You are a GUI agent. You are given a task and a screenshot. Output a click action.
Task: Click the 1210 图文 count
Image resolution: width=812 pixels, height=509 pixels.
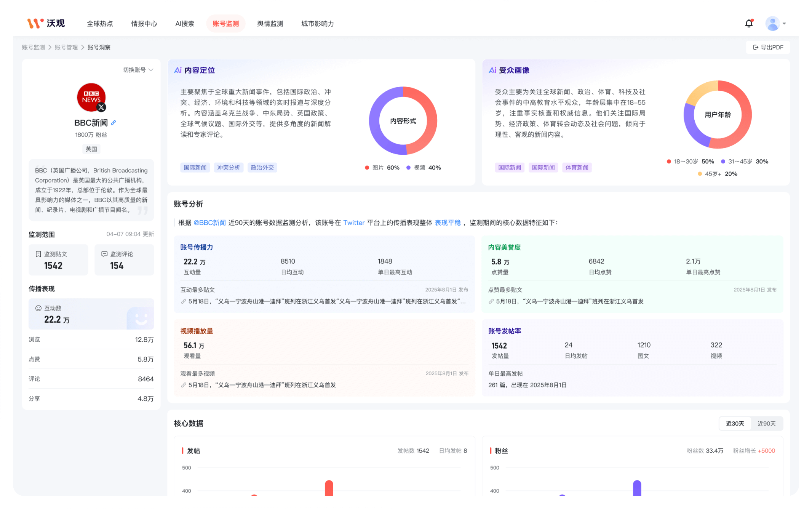644,345
